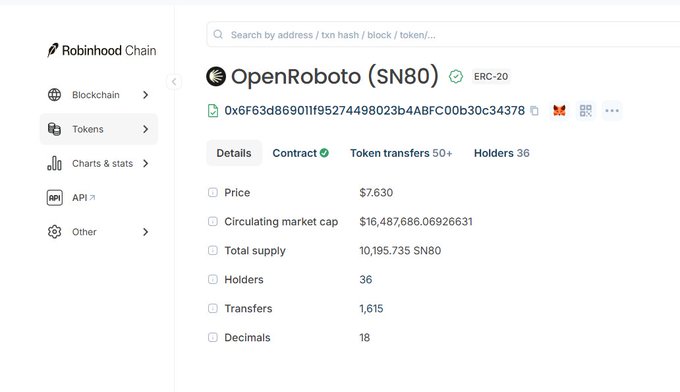Select the Details tab
Viewport: 680px width, 392px height.
234,153
